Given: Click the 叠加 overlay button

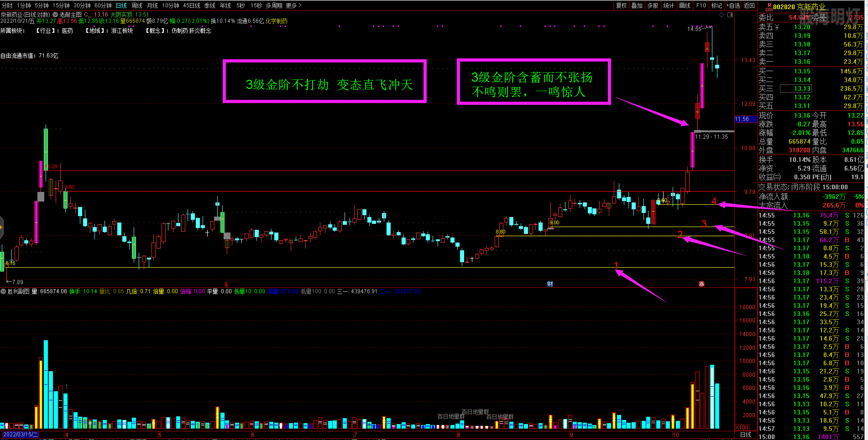Looking at the screenshot, I should coord(637,5).
